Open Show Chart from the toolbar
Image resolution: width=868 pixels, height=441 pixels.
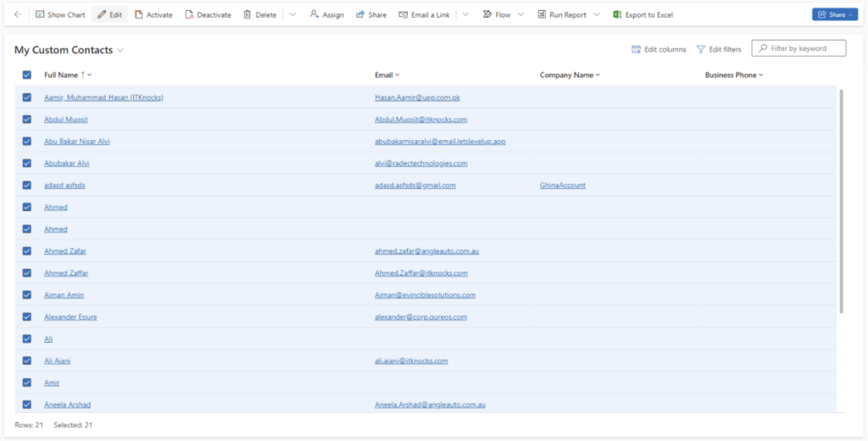(60, 14)
